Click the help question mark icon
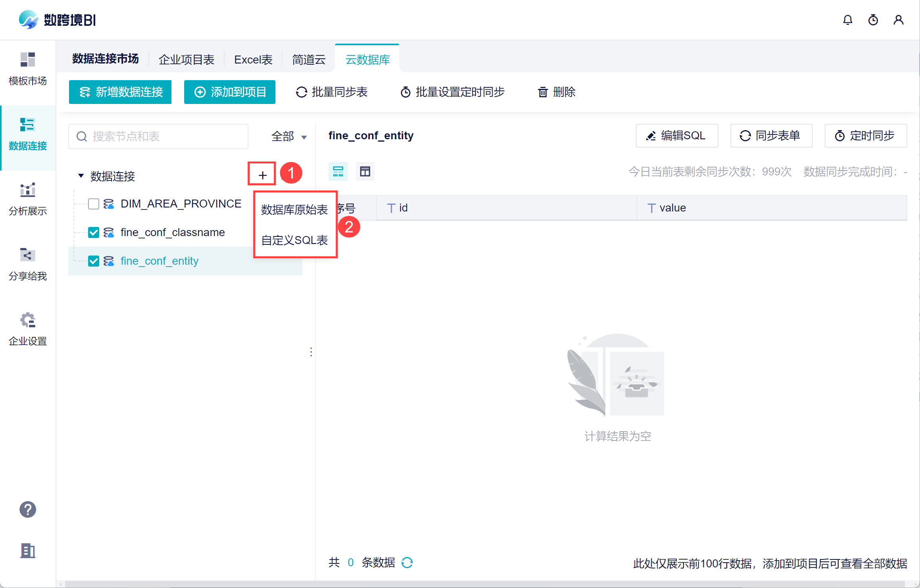This screenshot has width=920, height=588. (27, 509)
